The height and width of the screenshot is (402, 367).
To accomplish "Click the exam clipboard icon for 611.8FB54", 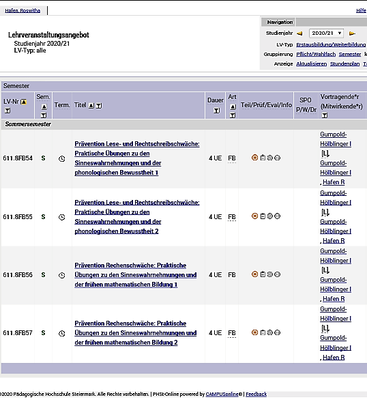I will tap(263, 158).
